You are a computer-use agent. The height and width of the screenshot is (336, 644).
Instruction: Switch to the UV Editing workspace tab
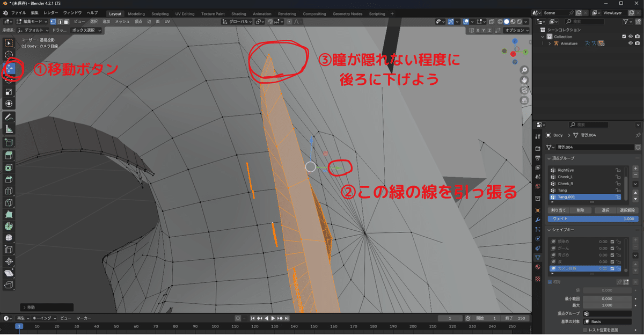[185, 14]
